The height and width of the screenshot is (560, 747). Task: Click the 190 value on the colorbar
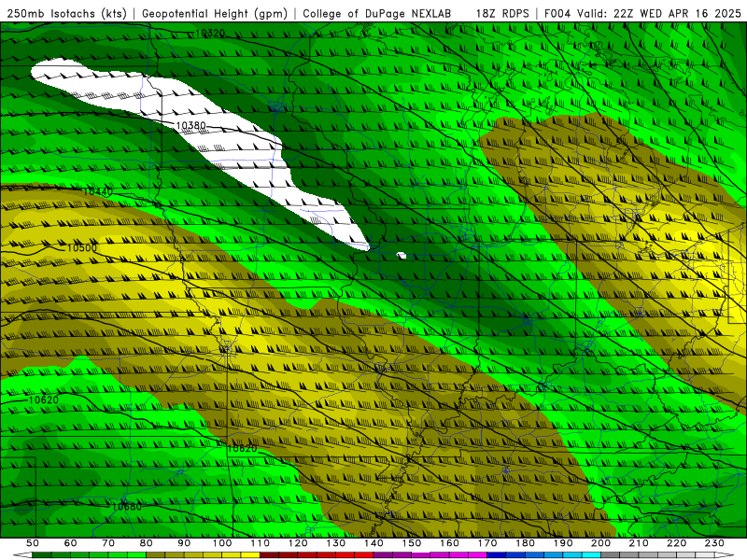tap(563, 543)
